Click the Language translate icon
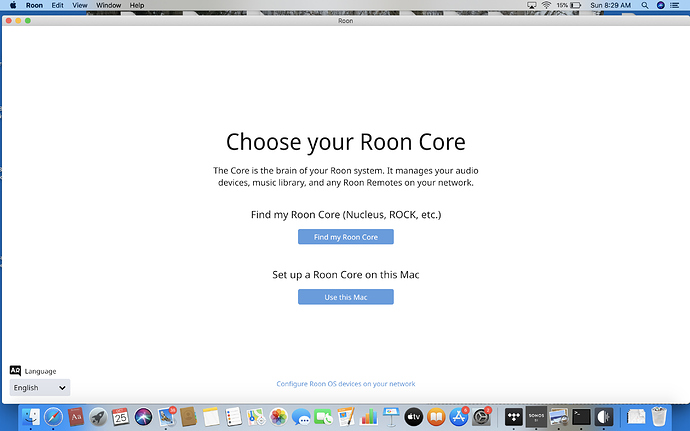The image size is (690, 431). [x=15, y=371]
